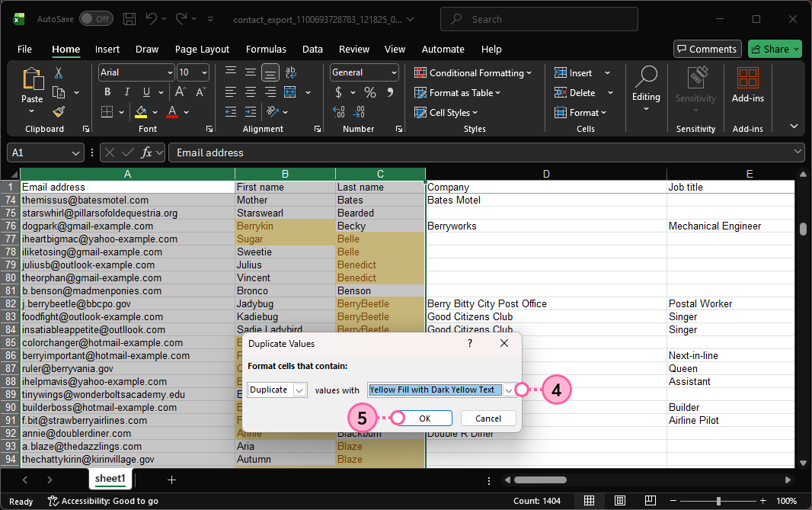
Task: Open the Formulas ribbon tab
Action: coord(266,50)
